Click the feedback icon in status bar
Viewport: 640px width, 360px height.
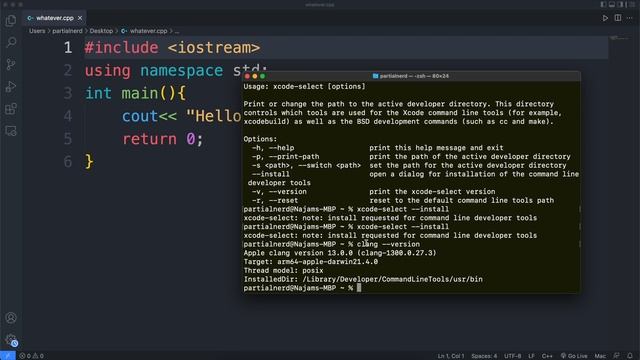point(616,356)
